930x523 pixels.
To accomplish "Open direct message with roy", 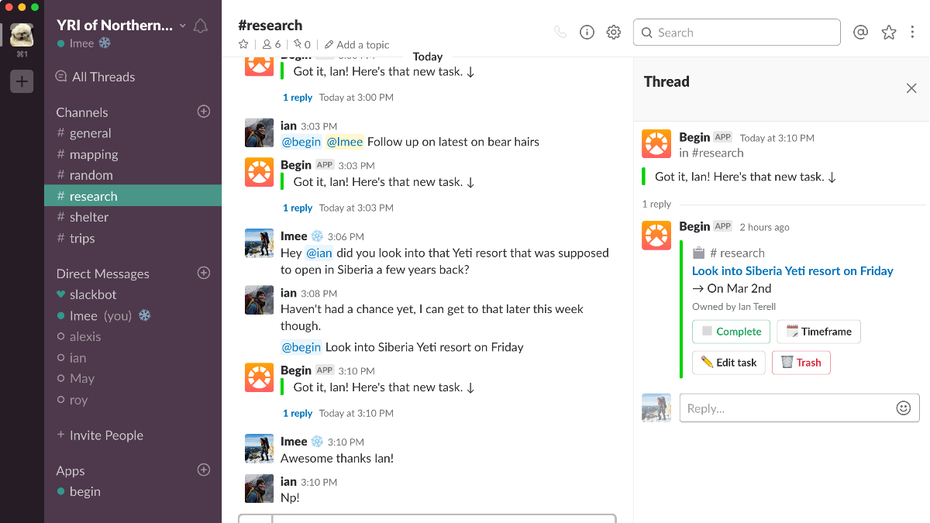I will (x=133, y=400).
